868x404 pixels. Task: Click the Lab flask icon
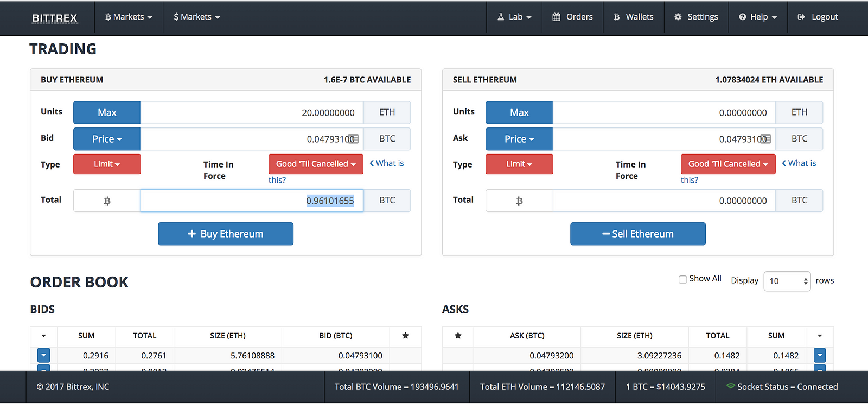pyautogui.click(x=501, y=17)
